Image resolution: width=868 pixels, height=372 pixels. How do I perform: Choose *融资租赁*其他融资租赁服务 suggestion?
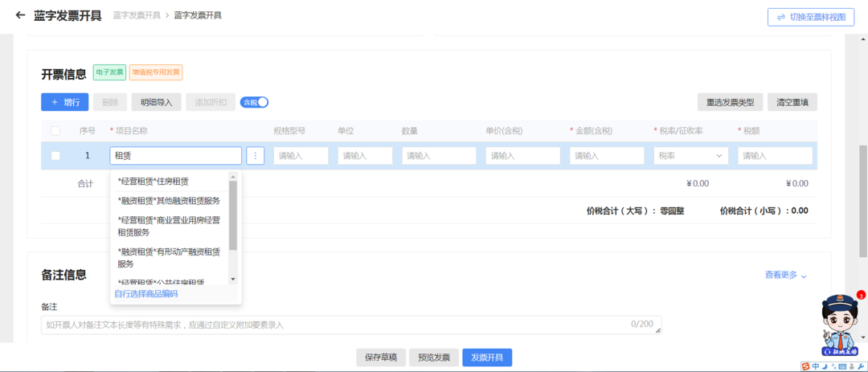tap(169, 201)
